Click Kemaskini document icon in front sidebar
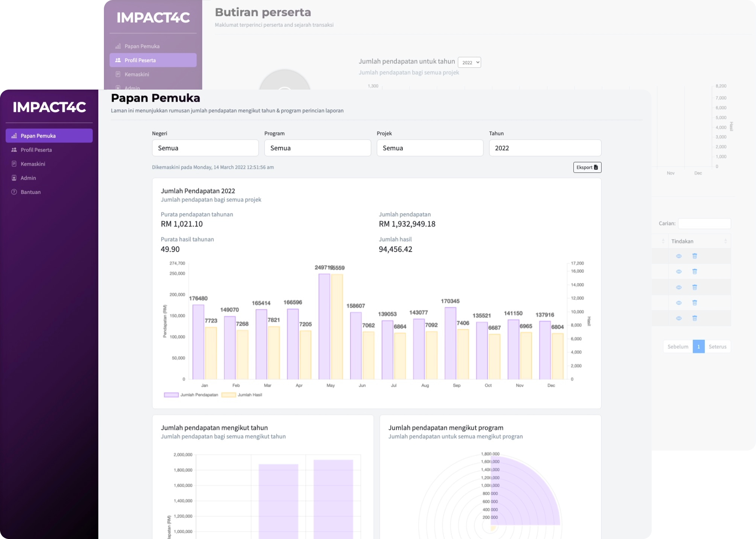 [x=14, y=164]
